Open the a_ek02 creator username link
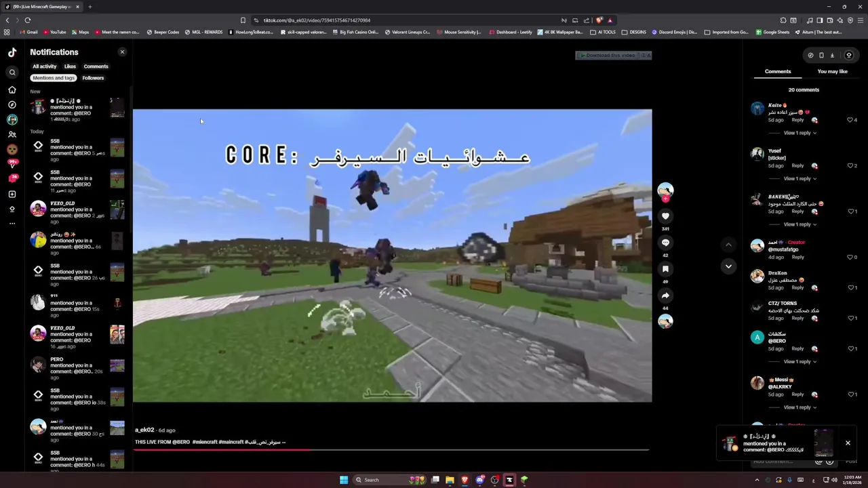The image size is (868, 488). (144, 430)
